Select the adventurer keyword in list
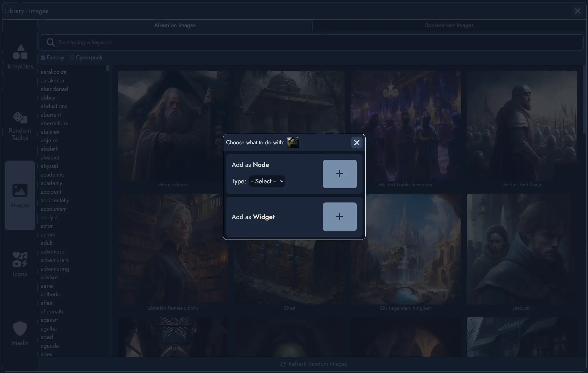 (x=53, y=252)
